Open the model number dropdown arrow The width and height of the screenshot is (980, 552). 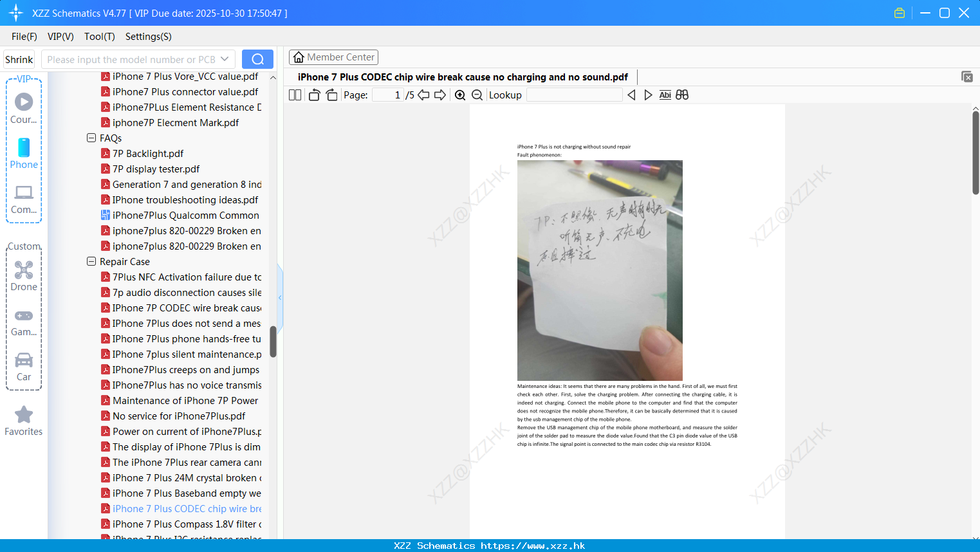click(225, 59)
